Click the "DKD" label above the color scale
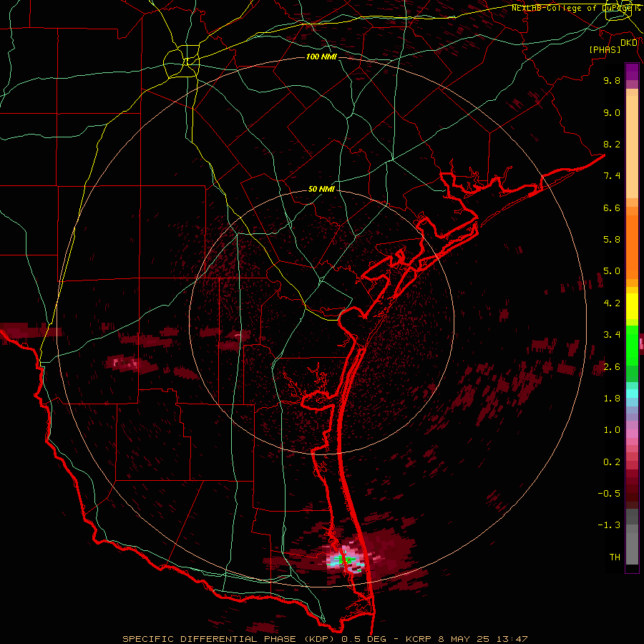Viewport: 644px width, 644px height. (x=628, y=43)
